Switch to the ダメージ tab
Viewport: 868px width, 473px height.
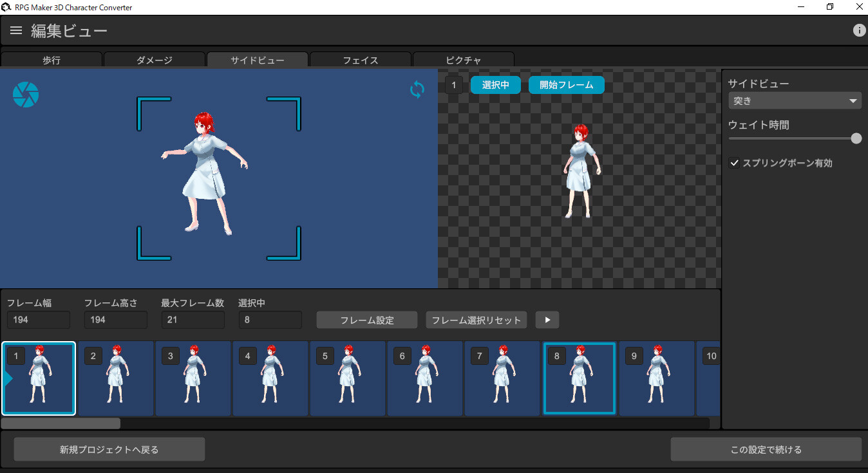pyautogui.click(x=155, y=60)
